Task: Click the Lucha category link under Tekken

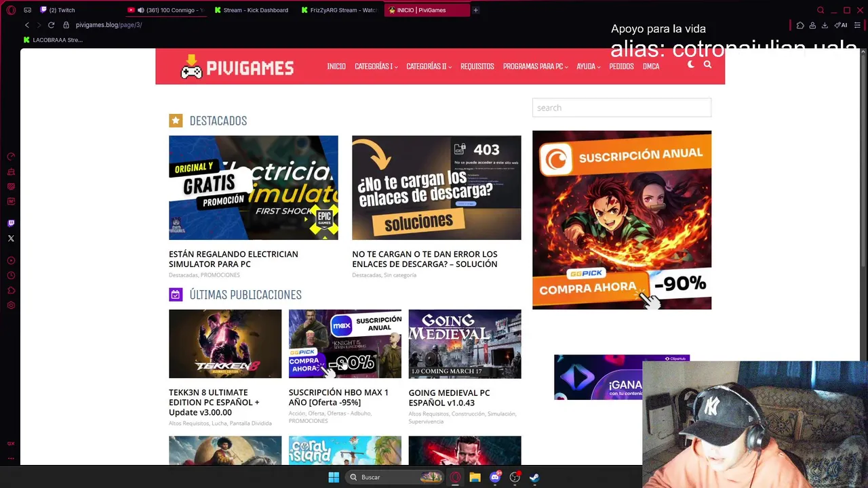Action: click(219, 424)
